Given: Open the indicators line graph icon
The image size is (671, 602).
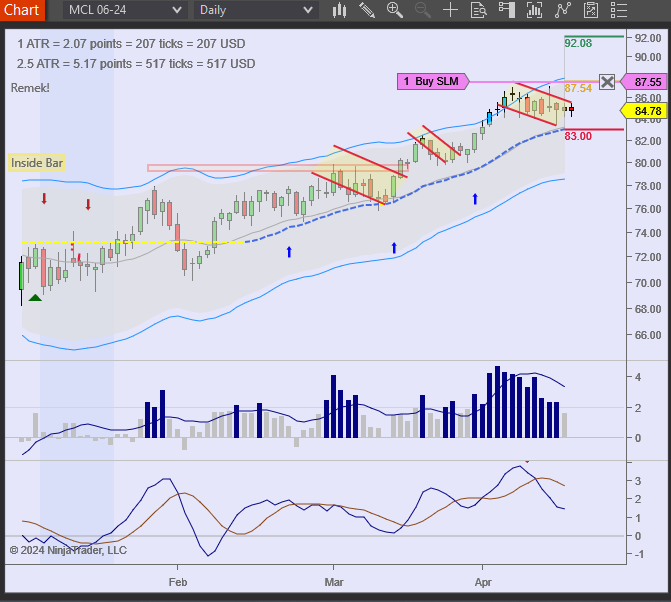Looking at the screenshot, I should click(x=563, y=10).
